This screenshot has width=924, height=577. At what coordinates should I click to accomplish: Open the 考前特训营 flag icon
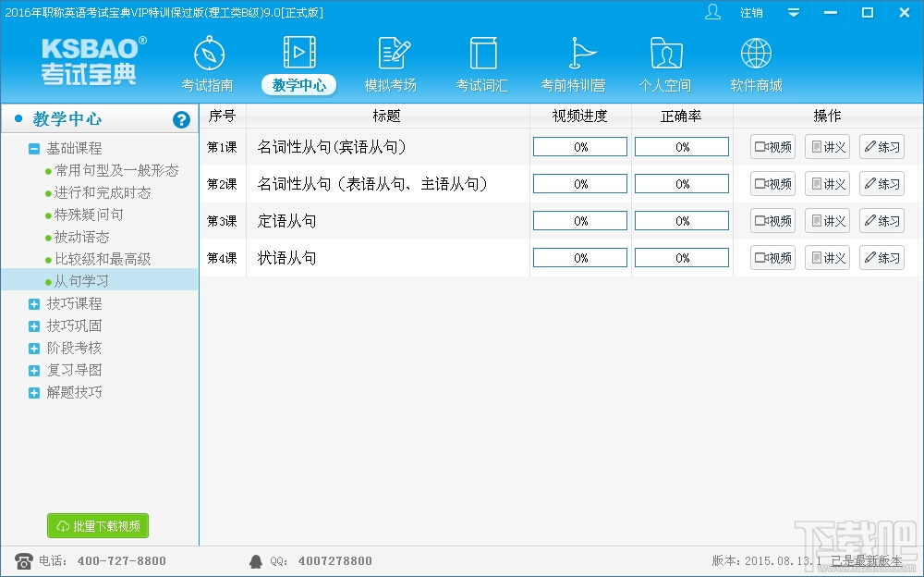pyautogui.click(x=581, y=53)
